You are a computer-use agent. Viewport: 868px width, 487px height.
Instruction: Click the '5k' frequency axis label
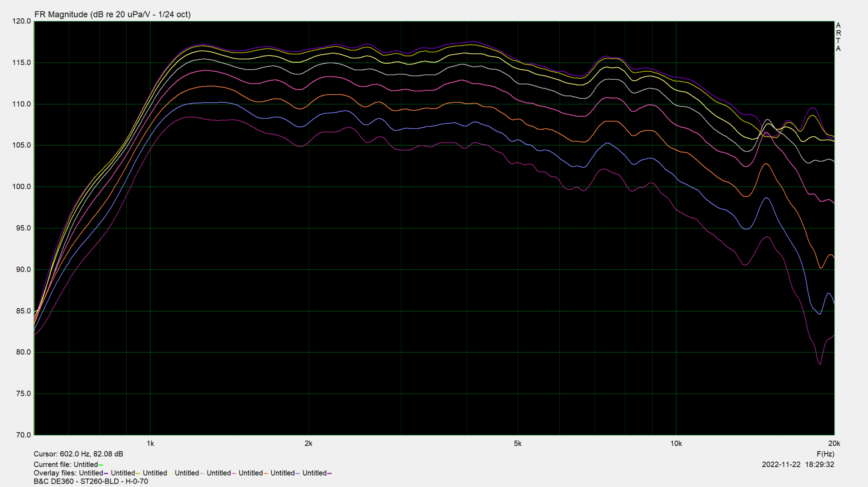517,444
